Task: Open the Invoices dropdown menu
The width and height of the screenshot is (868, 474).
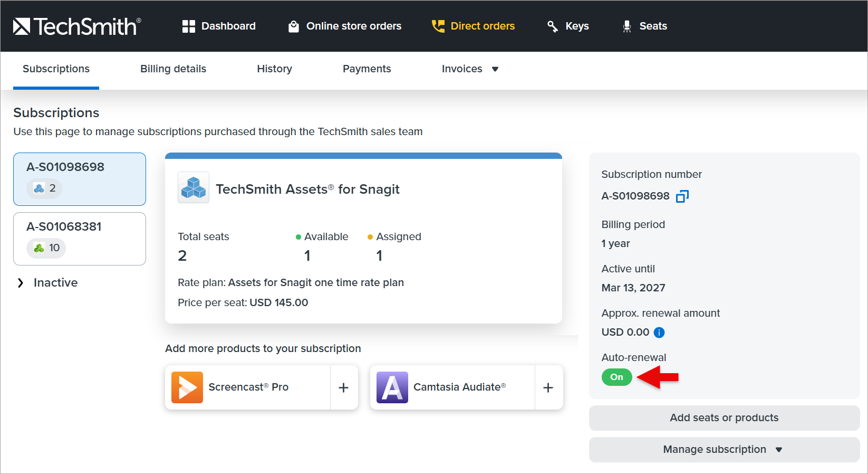Action: 469,69
